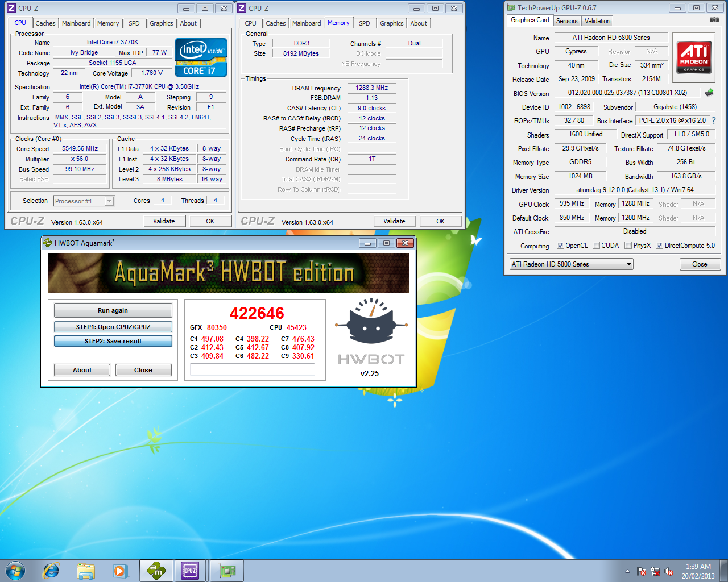The height and width of the screenshot is (582, 728).
Task: Open About tab in right CPU-Z window
Action: click(419, 23)
